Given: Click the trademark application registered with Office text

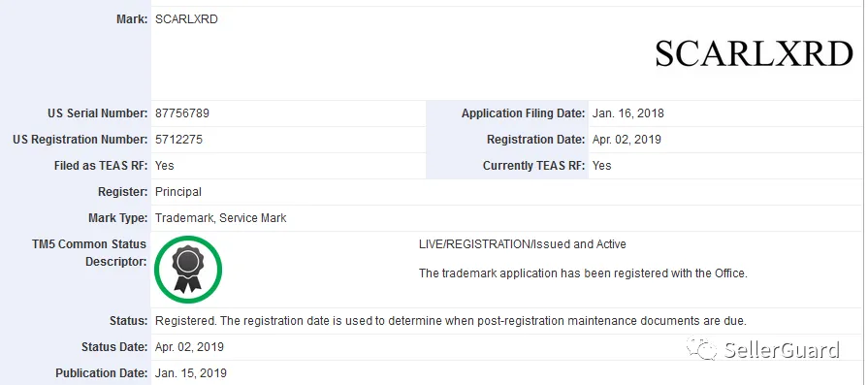Looking at the screenshot, I should (584, 273).
